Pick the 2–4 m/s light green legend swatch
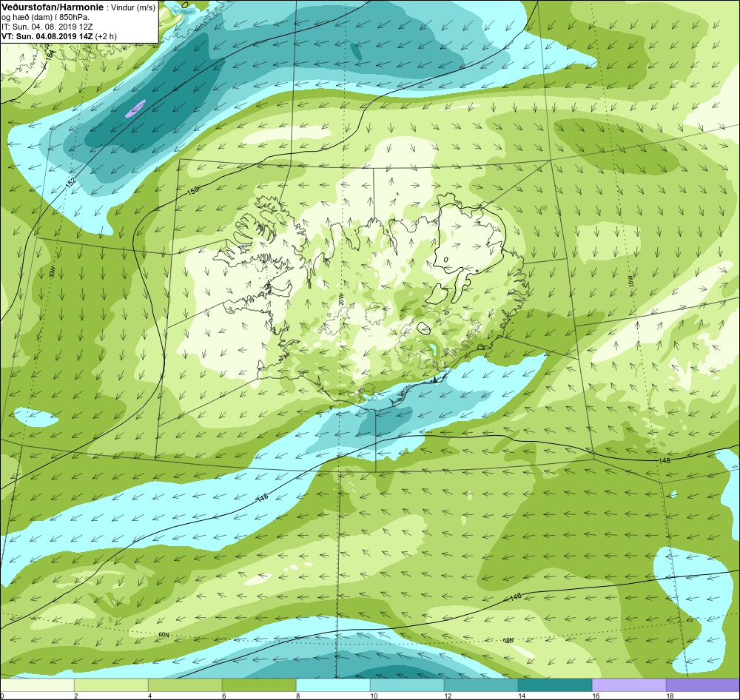This screenshot has height=700, width=740. pos(111,684)
